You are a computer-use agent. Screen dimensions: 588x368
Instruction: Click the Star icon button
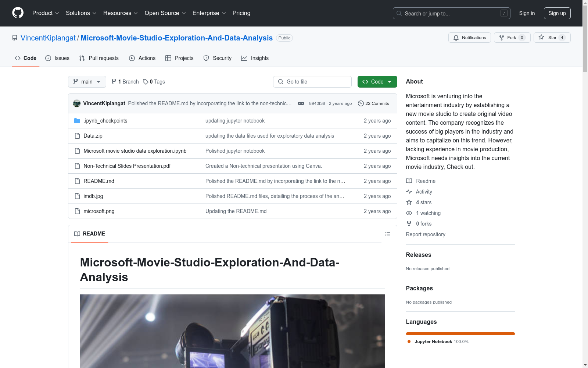(x=541, y=37)
